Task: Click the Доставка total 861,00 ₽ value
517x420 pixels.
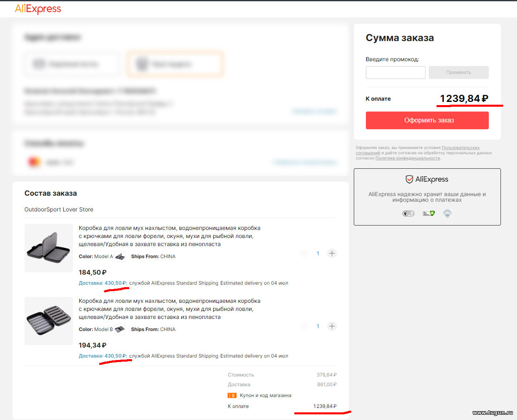Action: 327,385
